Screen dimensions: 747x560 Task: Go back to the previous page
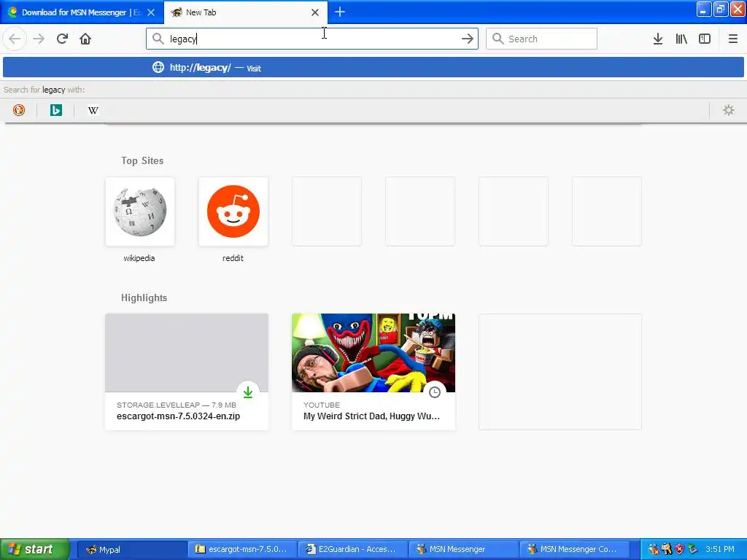click(15, 39)
